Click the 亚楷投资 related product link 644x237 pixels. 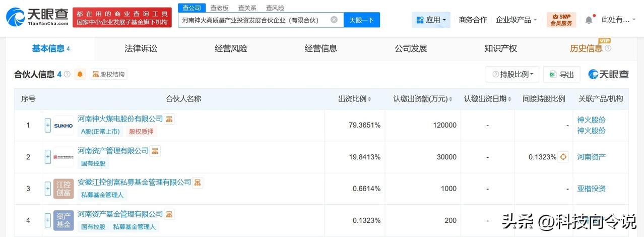tap(592, 189)
